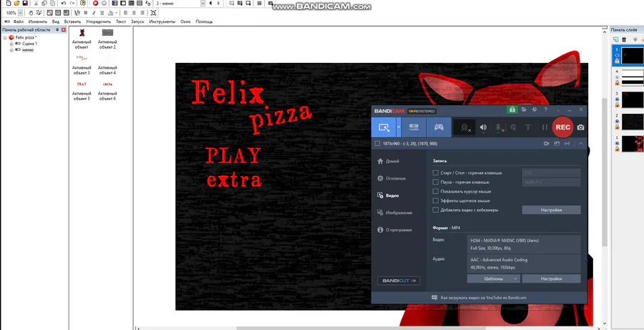Toggle bold text formatting
Image resolution: width=644 pixels, height=330 pixels.
pyautogui.click(x=85, y=13)
